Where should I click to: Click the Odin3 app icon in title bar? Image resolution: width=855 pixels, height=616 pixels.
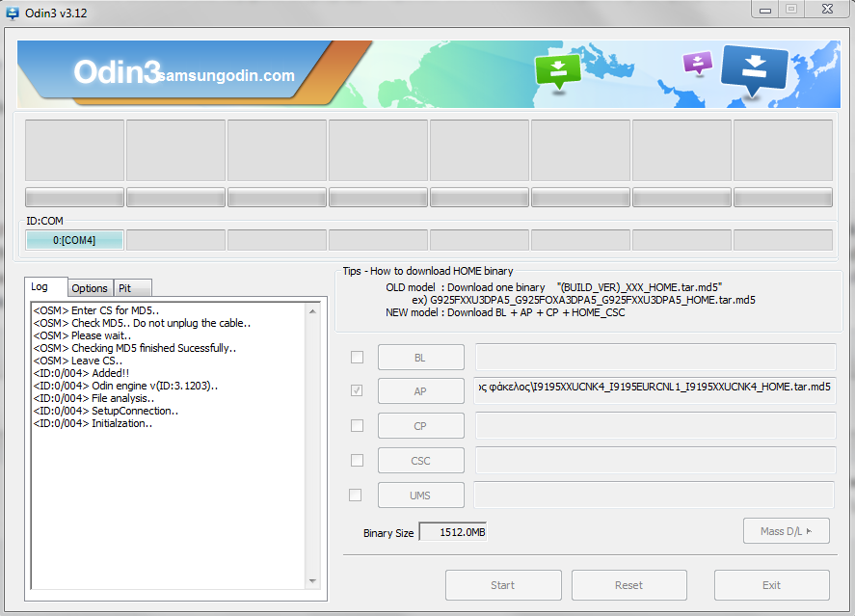[12, 13]
